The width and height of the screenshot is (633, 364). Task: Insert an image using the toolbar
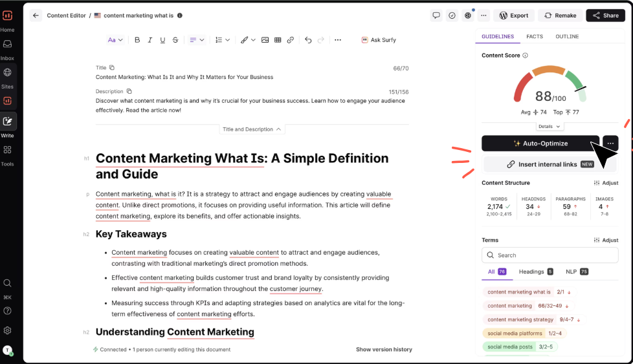click(x=265, y=40)
